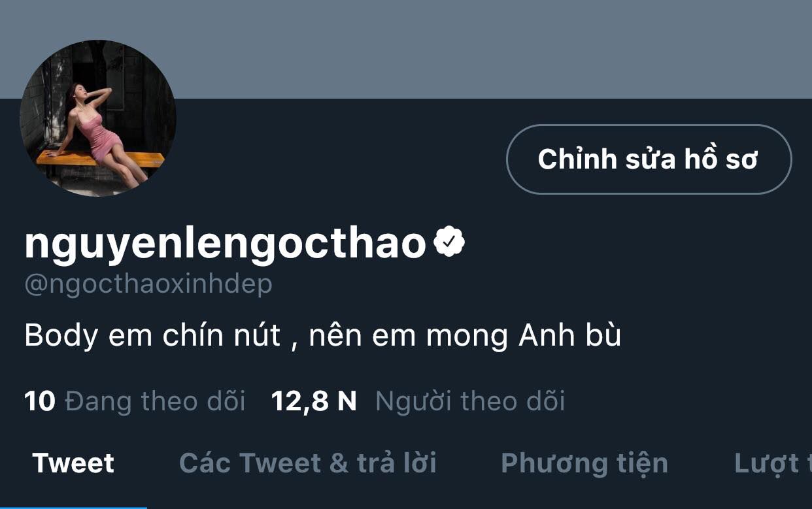Open the following list via number 10

40,401
